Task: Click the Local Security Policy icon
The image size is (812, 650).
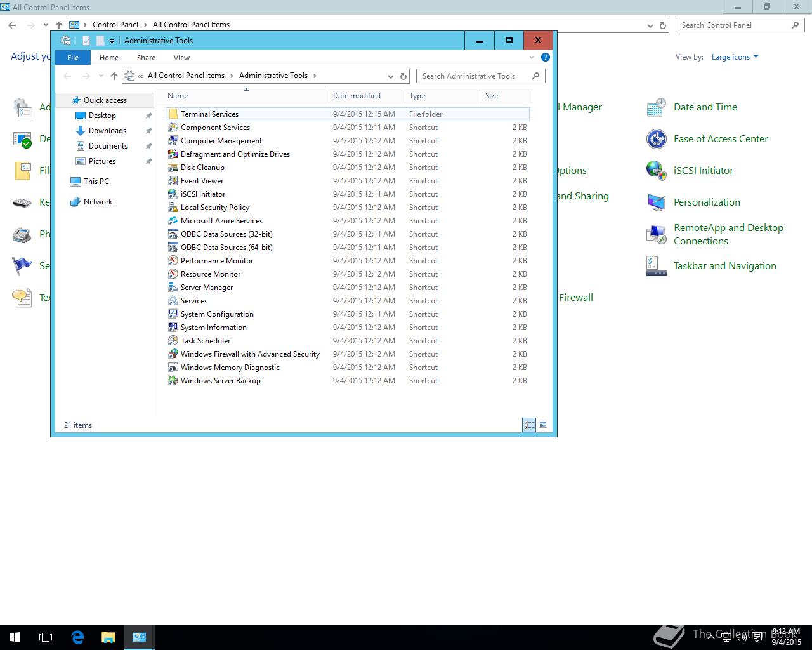Action: pyautogui.click(x=173, y=208)
